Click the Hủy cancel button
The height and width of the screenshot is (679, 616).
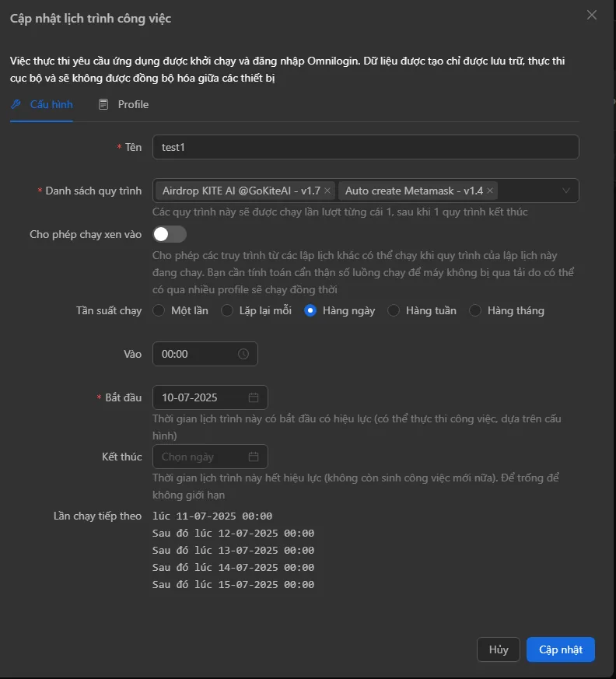498,649
